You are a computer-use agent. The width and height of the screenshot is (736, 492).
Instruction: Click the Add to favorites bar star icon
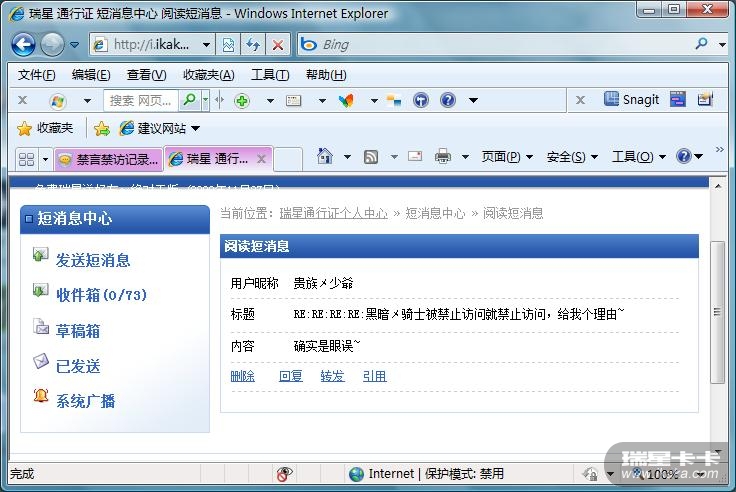pos(101,128)
